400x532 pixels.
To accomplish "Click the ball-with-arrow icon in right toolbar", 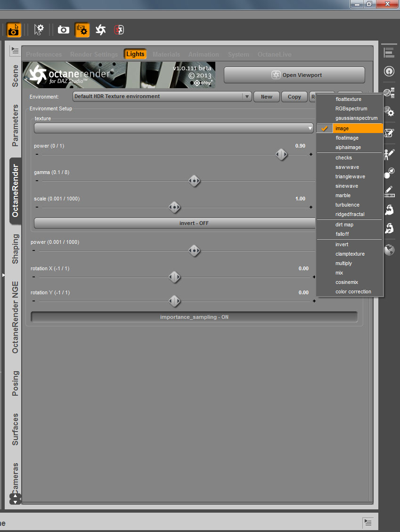I will click(x=389, y=173).
